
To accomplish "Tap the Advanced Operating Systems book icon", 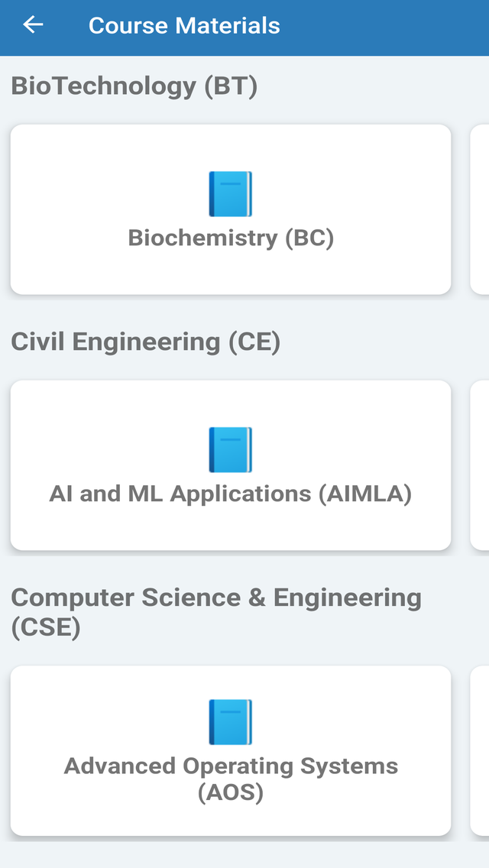I will pos(230,721).
